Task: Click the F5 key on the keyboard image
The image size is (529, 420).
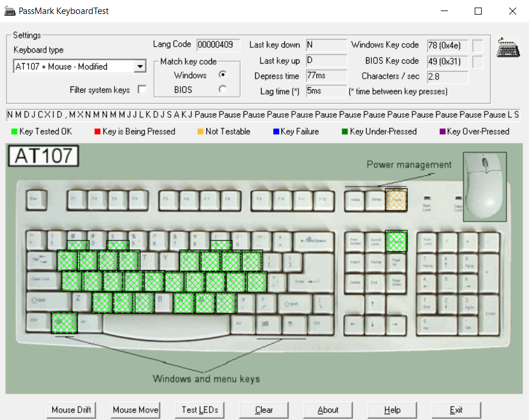Action: click(169, 200)
